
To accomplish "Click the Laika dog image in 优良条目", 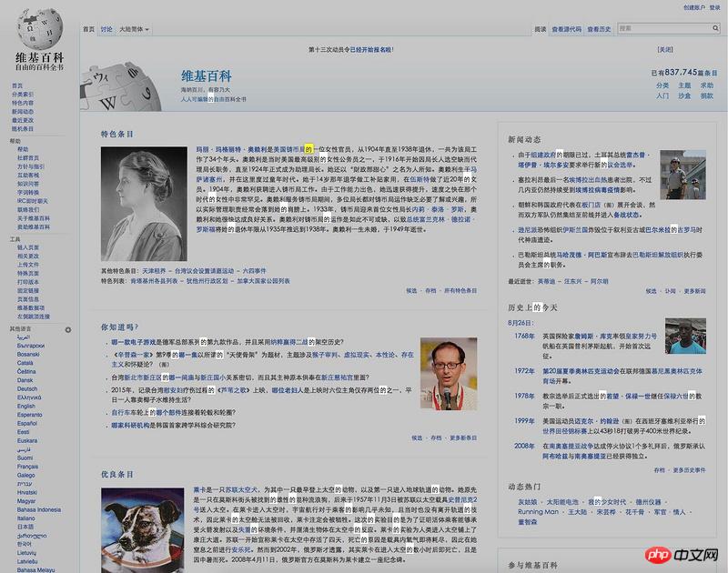I will pyautogui.click(x=143, y=530).
